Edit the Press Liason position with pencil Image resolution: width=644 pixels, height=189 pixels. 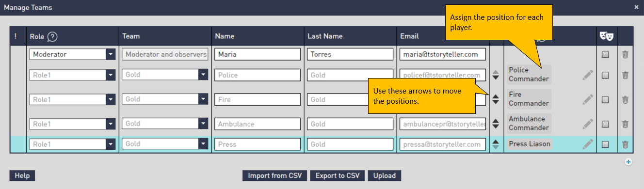(x=588, y=144)
